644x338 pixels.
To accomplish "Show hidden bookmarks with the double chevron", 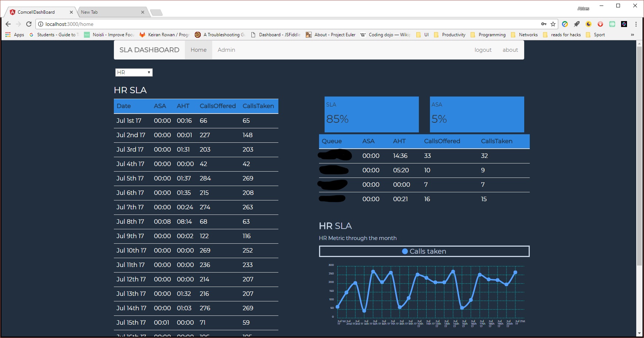I will 633,35.
